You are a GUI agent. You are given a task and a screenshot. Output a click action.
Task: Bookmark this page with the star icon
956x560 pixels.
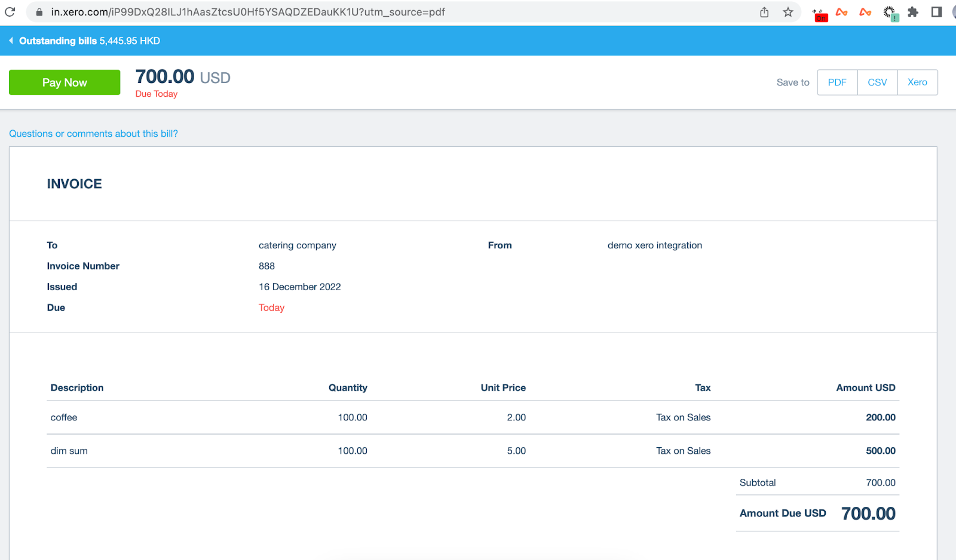(788, 12)
